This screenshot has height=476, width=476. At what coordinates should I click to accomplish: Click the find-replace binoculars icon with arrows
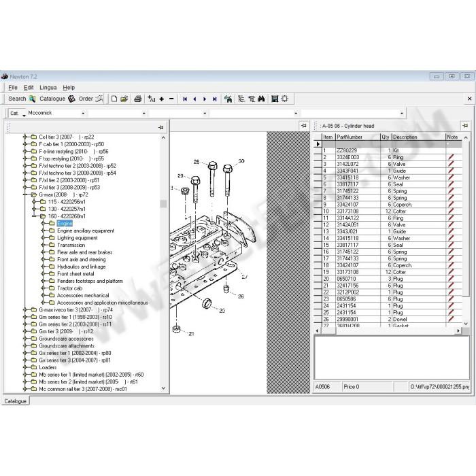(x=228, y=99)
